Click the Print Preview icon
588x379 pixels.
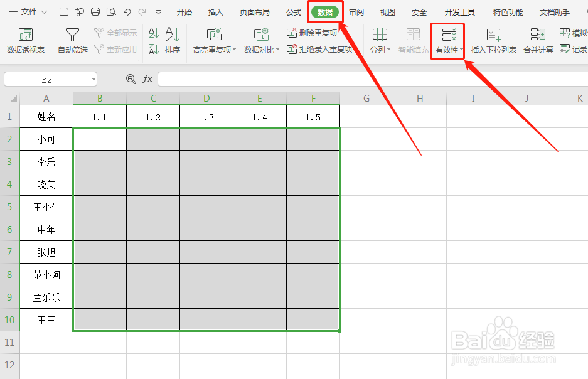click(111, 12)
